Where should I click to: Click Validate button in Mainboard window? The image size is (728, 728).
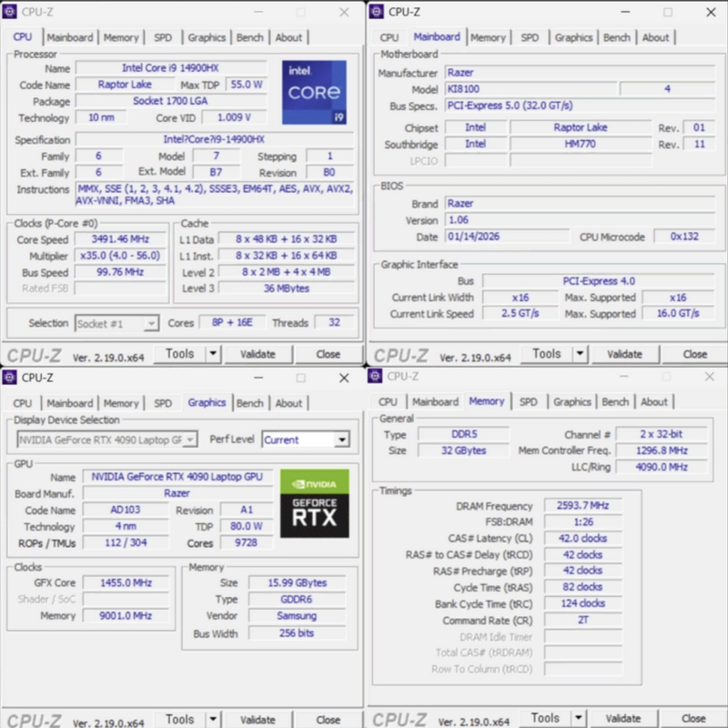[624, 354]
